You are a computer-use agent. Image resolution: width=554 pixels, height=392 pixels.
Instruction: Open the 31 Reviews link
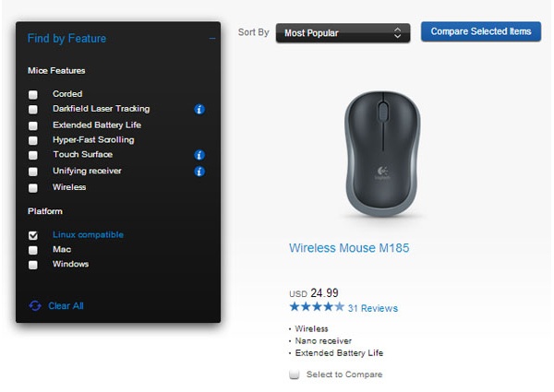[373, 308]
